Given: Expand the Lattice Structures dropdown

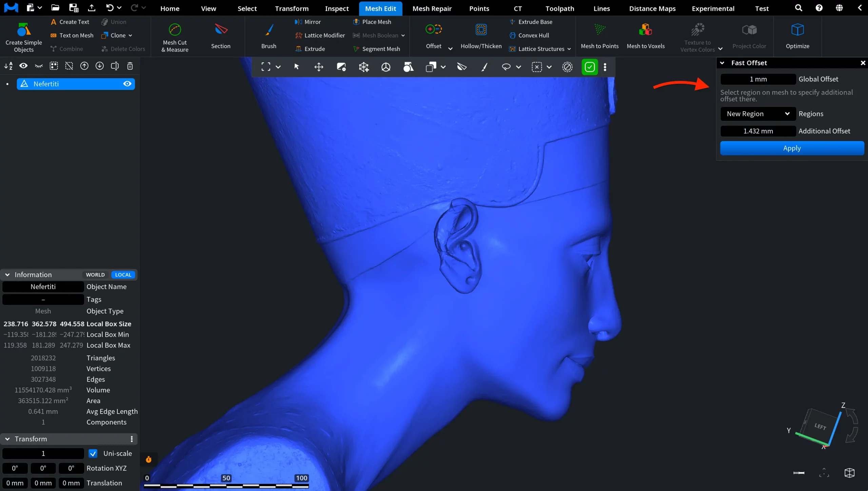Looking at the screenshot, I should coord(569,49).
